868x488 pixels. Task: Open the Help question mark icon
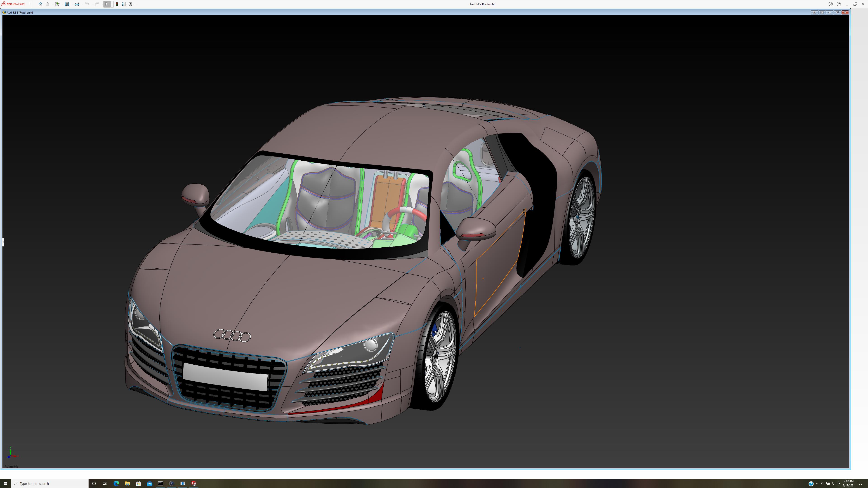click(x=839, y=4)
